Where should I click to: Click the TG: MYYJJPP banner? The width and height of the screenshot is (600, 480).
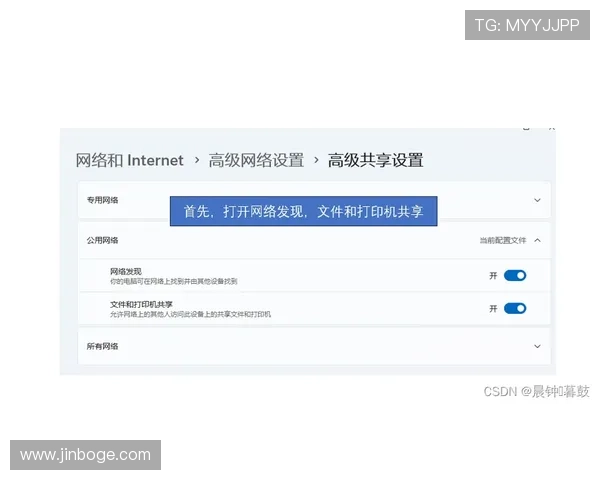527,25
